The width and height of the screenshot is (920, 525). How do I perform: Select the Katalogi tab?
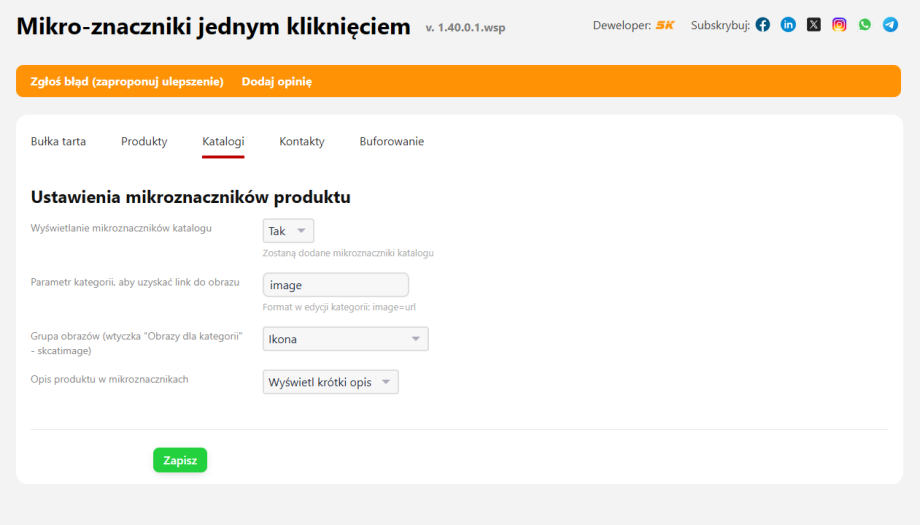pos(223,141)
